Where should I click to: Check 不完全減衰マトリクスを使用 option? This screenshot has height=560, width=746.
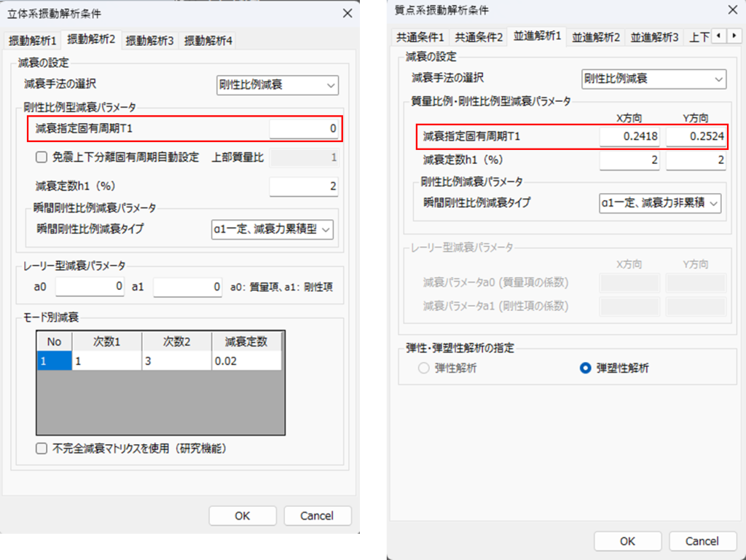[42, 449]
